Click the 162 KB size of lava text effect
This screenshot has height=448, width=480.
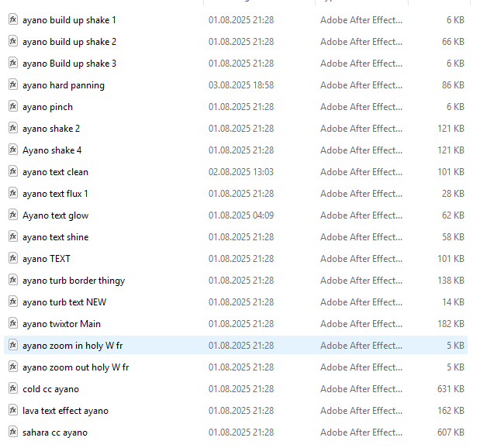pos(451,411)
